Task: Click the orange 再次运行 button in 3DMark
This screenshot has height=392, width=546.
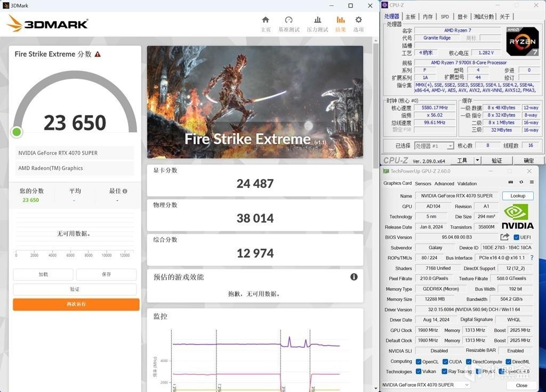Action: (76, 304)
